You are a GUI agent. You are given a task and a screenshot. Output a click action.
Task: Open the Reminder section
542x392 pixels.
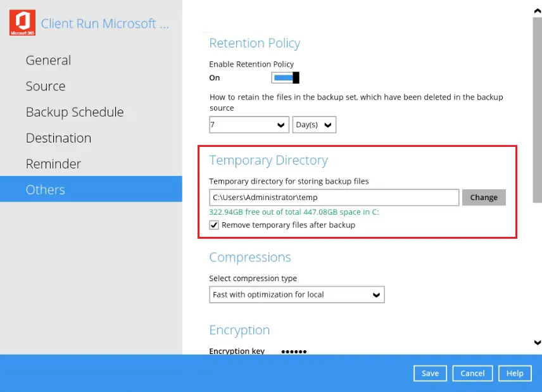pyautogui.click(x=53, y=163)
